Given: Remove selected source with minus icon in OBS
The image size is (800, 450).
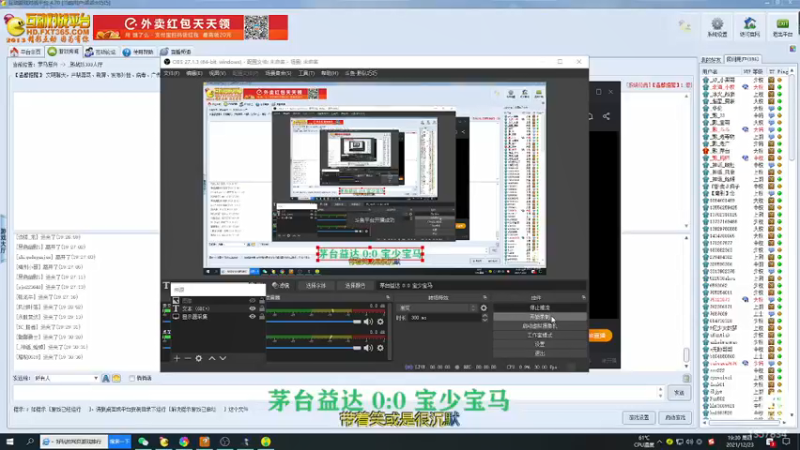Looking at the screenshot, I should click(x=187, y=358).
